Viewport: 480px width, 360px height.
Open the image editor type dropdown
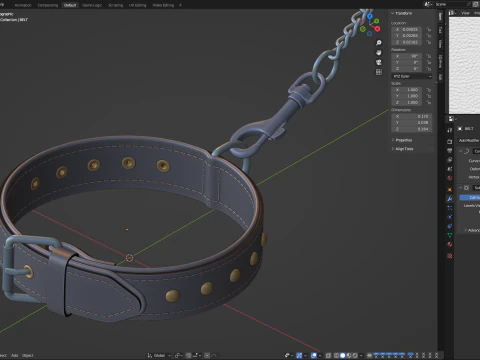pos(453,13)
